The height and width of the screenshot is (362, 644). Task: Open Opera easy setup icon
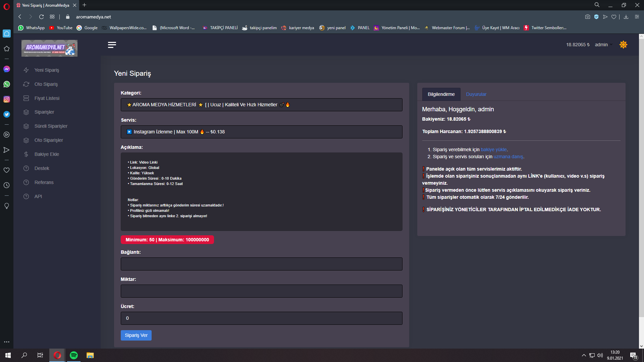(x=637, y=17)
